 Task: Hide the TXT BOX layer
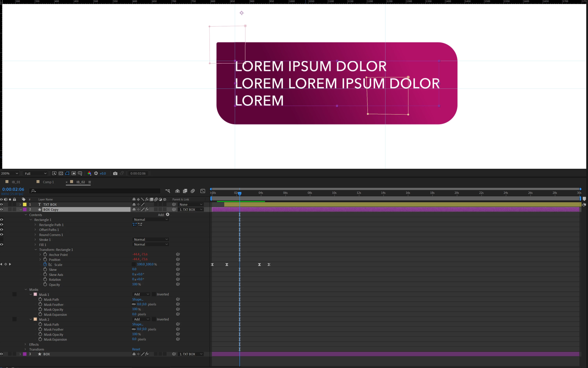point(1,205)
